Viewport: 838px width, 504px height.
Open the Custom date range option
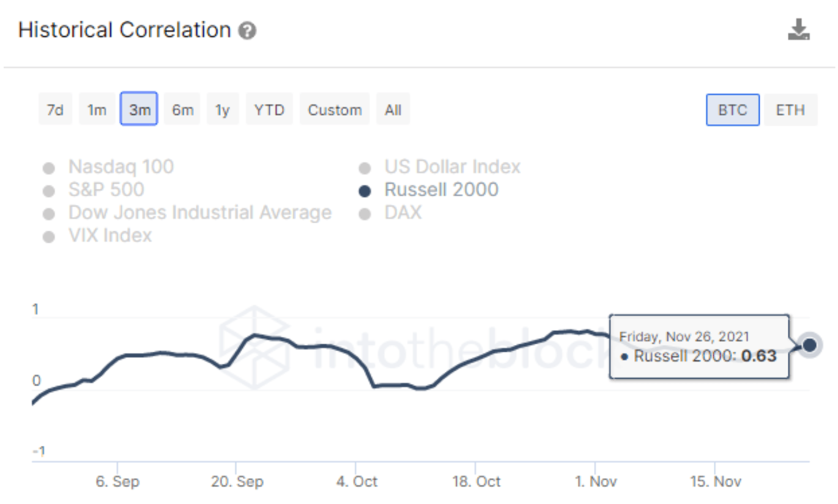335,109
